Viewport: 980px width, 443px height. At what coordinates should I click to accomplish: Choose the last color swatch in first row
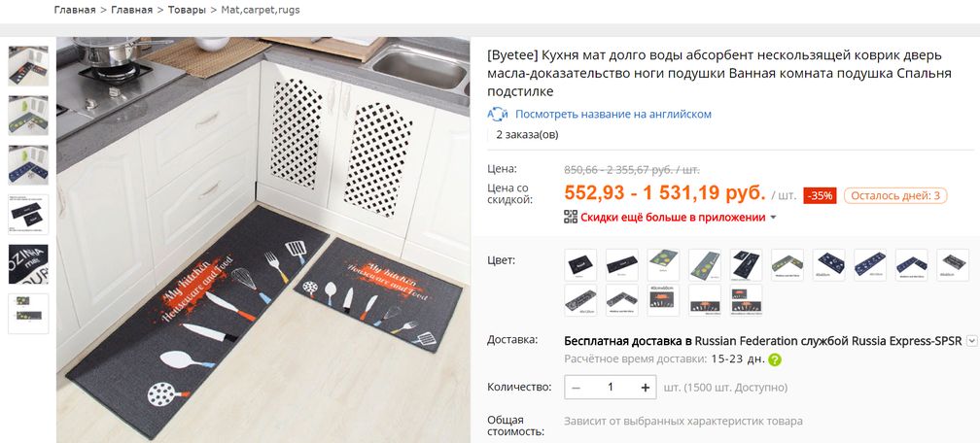(953, 265)
